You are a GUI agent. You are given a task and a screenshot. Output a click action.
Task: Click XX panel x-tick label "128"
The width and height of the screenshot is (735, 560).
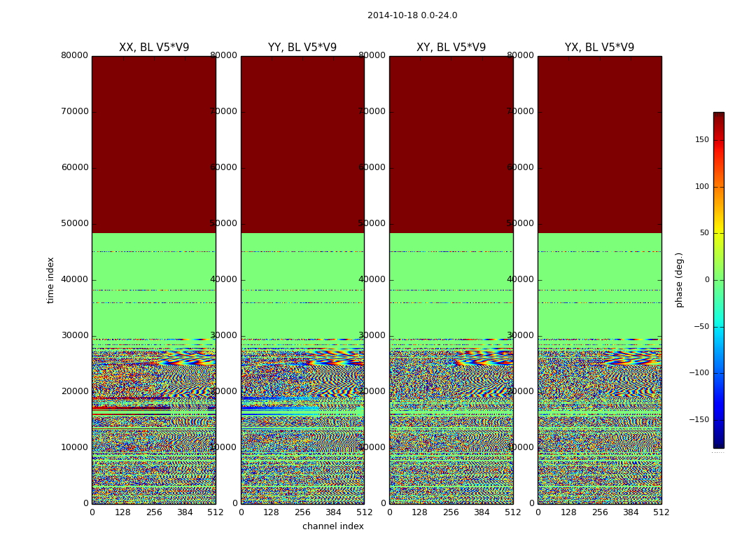(x=122, y=512)
